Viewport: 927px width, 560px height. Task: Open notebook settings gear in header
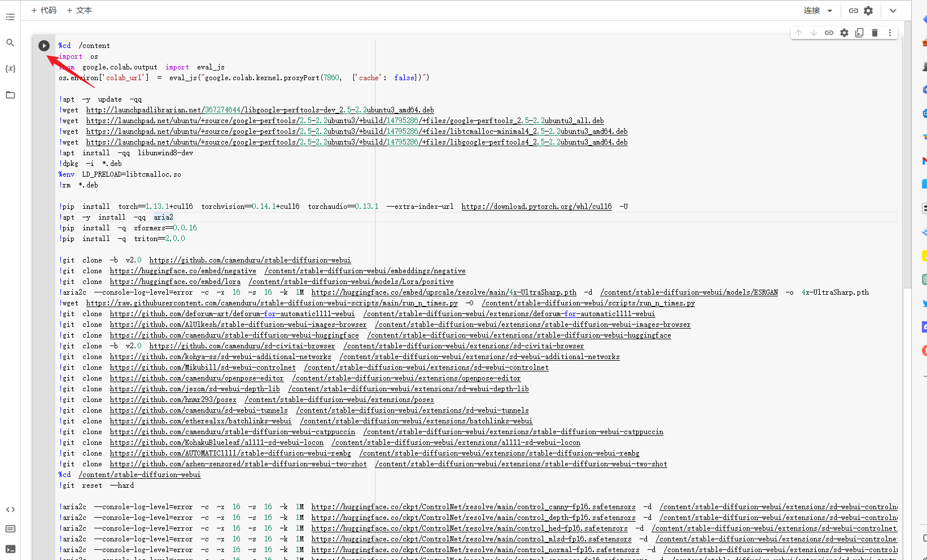868,11
